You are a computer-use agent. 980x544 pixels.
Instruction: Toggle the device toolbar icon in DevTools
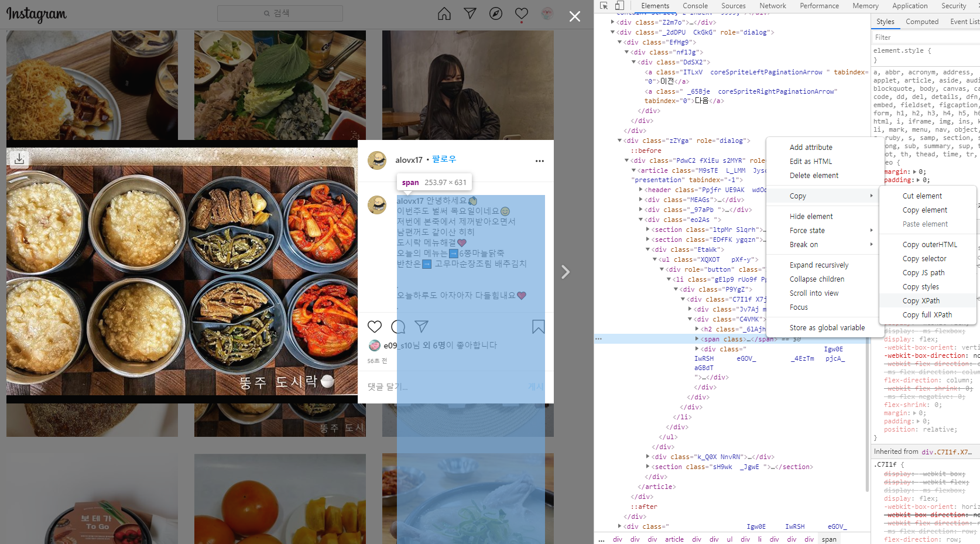[619, 6]
